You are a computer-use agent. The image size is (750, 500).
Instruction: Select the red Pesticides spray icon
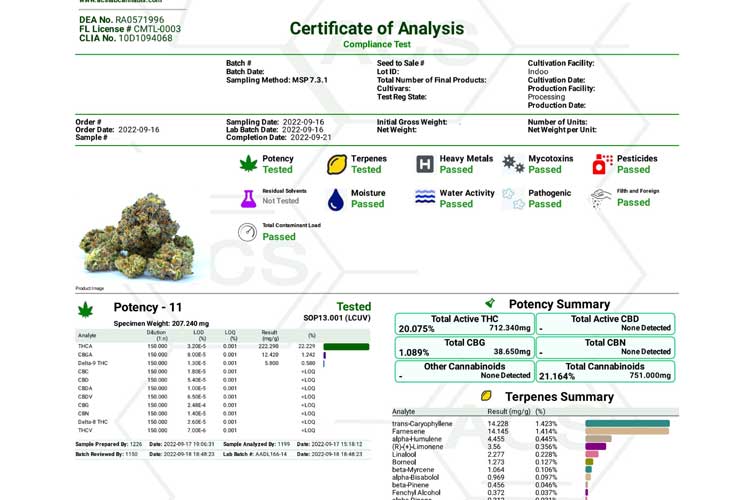[x=601, y=164]
